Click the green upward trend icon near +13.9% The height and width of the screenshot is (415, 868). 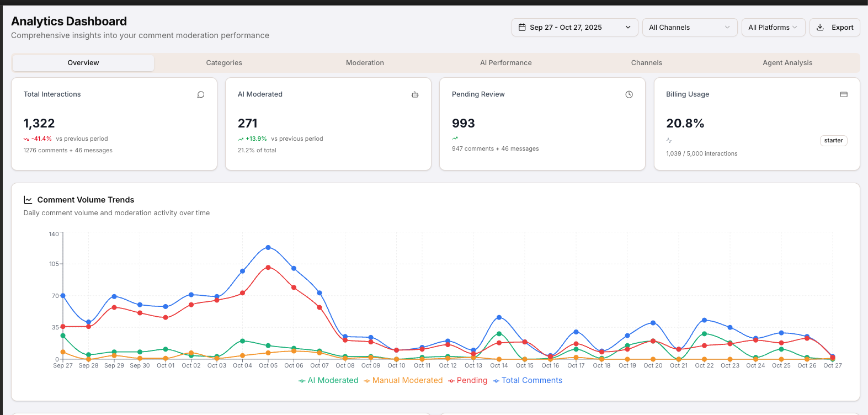click(x=241, y=139)
